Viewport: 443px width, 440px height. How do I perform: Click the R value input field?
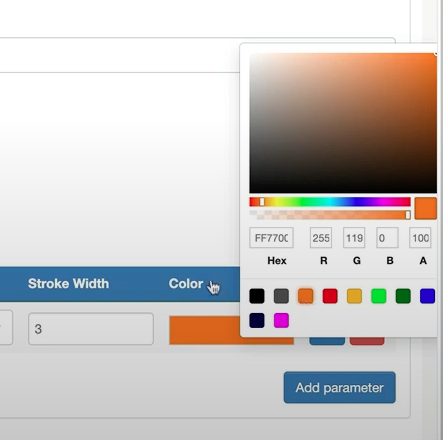[321, 238]
